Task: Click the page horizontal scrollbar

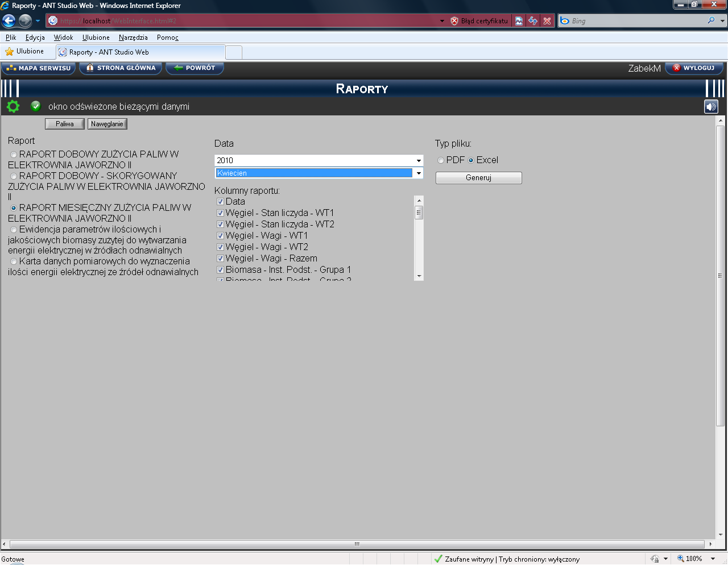Action: [x=357, y=544]
